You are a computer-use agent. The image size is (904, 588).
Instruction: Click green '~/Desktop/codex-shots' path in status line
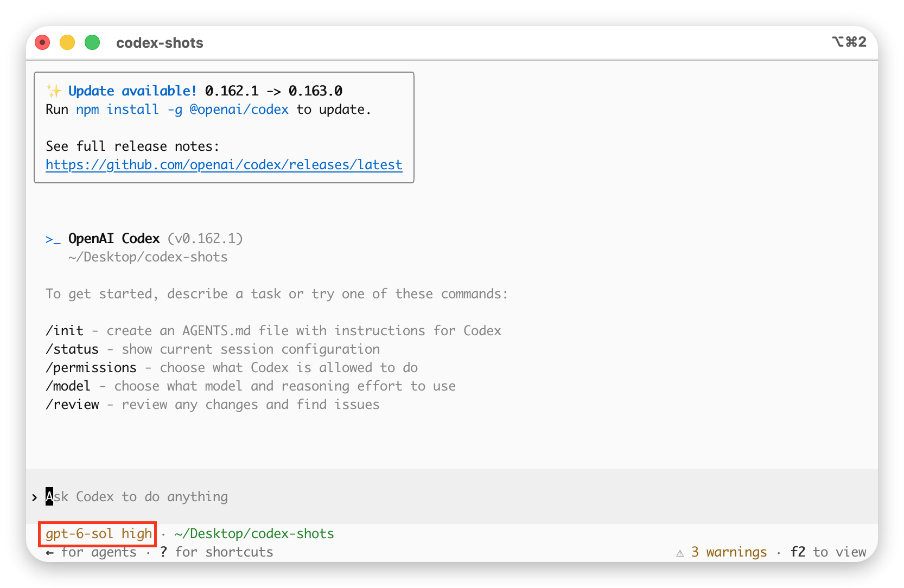[254, 533]
